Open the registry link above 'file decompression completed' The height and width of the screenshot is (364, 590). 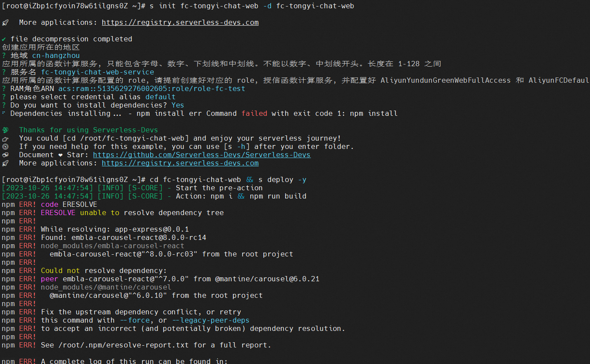180,23
